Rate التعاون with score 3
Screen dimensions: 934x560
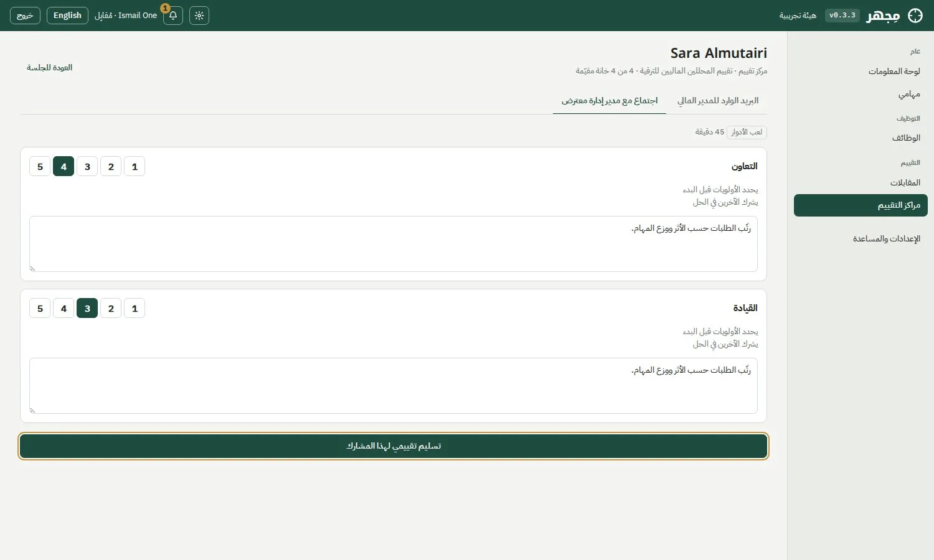(87, 167)
